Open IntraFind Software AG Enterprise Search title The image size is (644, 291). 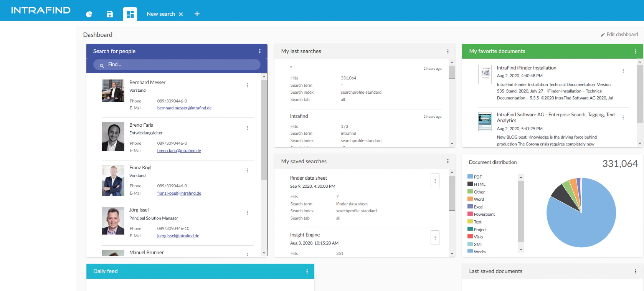[556, 117]
